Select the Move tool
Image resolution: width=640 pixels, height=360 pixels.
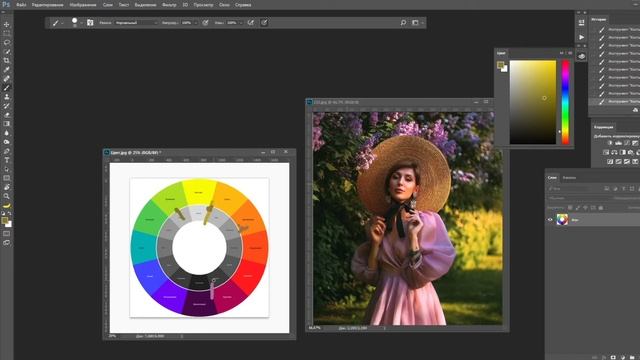pos(7,24)
